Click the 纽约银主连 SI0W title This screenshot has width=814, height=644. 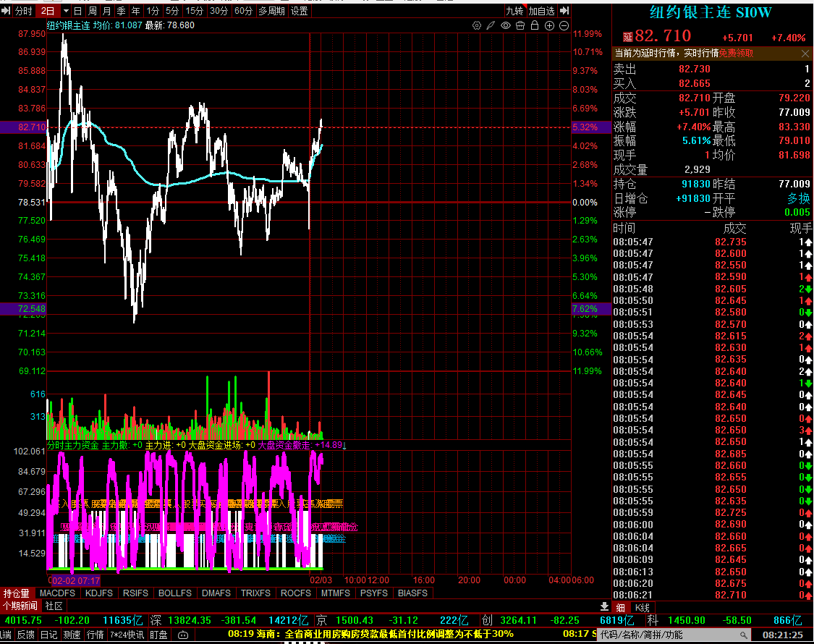[711, 12]
